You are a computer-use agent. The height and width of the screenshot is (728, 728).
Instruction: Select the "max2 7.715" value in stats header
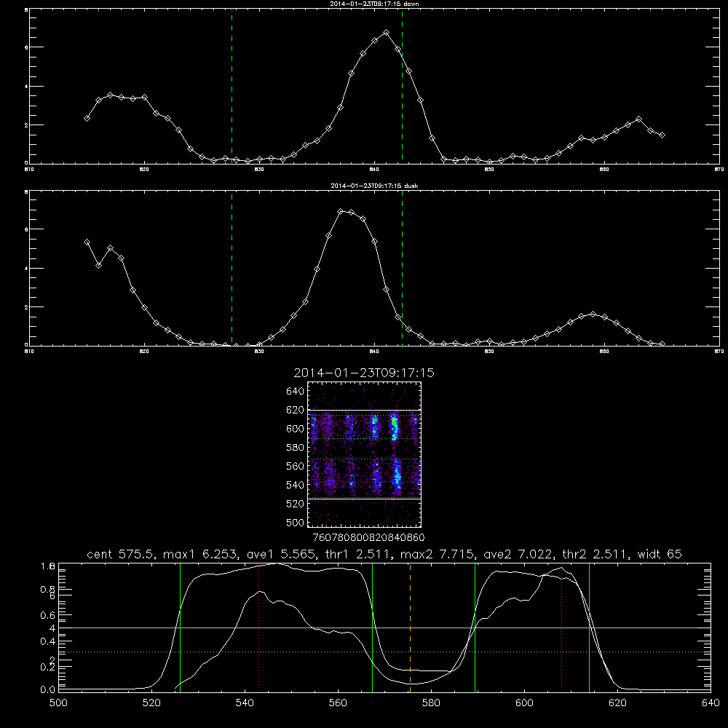[x=437, y=554]
